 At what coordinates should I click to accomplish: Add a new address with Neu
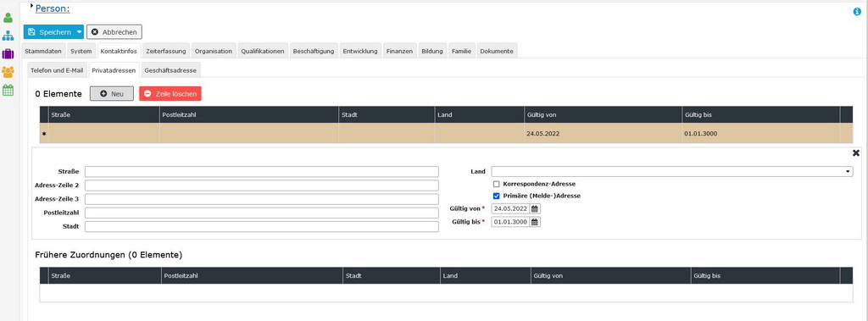click(112, 94)
